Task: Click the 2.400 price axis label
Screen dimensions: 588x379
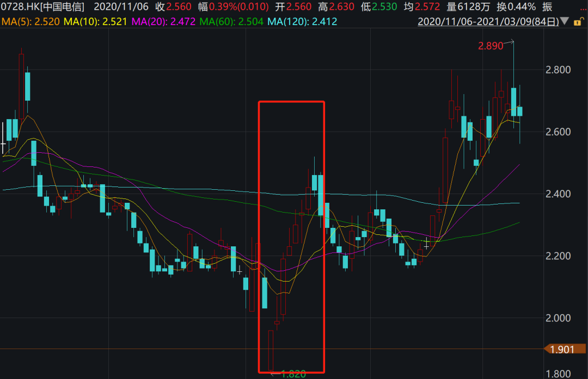Action: click(x=558, y=194)
